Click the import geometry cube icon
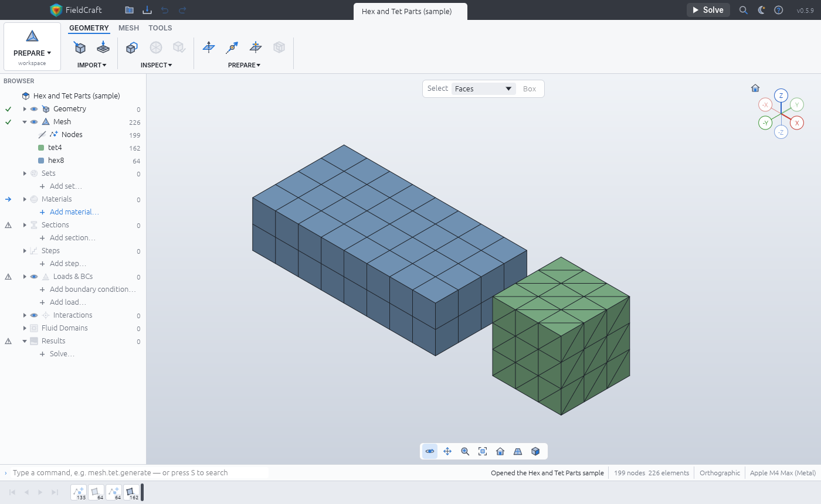The width and height of the screenshot is (821, 504). [x=80, y=47]
